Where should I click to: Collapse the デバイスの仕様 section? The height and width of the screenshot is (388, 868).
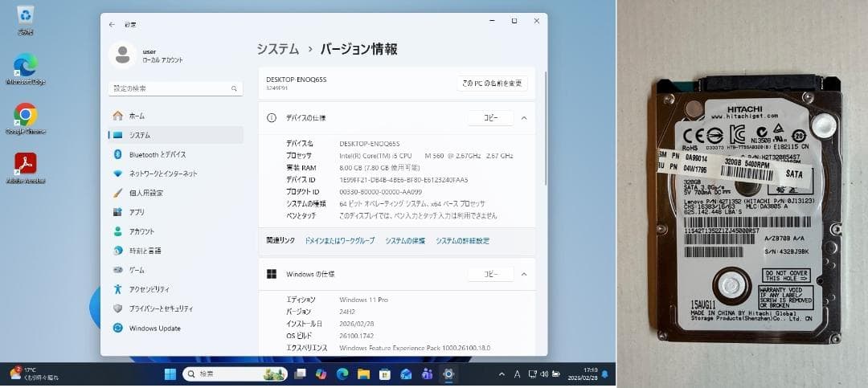click(x=524, y=118)
